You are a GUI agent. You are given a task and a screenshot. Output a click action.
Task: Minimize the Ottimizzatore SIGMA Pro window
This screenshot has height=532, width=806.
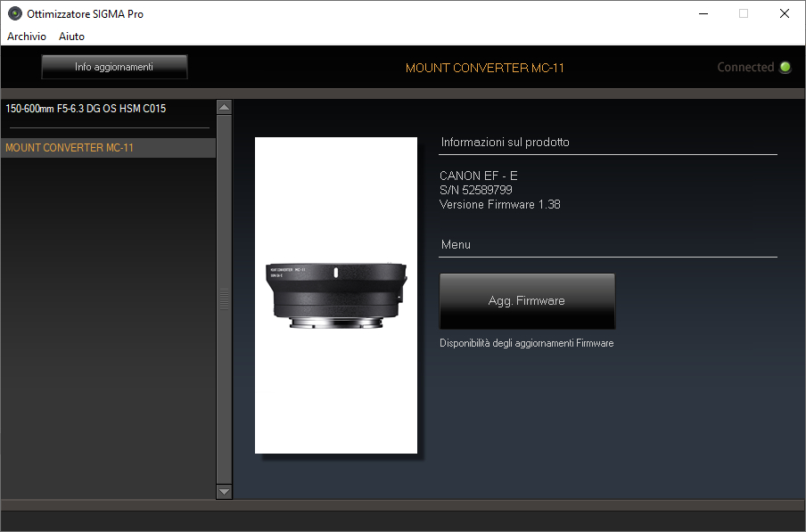click(x=703, y=14)
